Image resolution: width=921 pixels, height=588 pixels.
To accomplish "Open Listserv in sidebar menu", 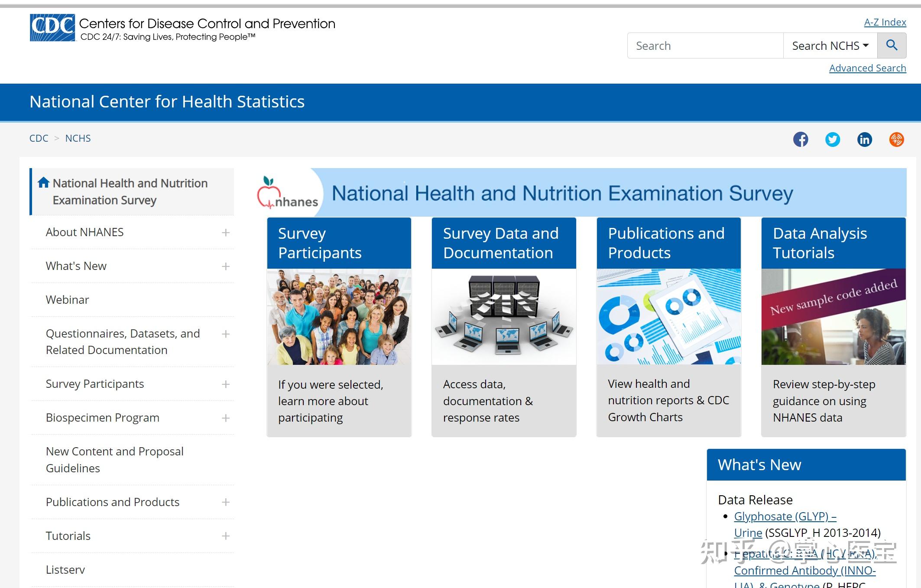I will (x=65, y=570).
